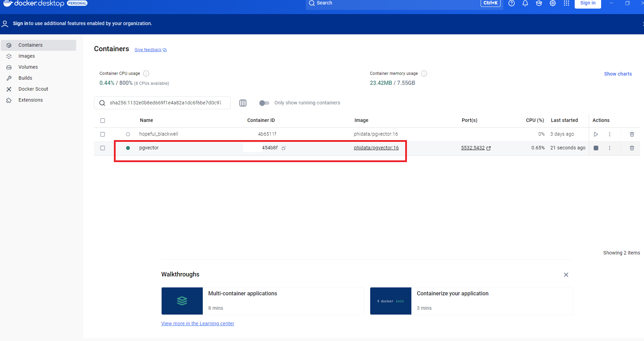Click the container search filter field
The height and width of the screenshot is (341, 644).
point(165,103)
